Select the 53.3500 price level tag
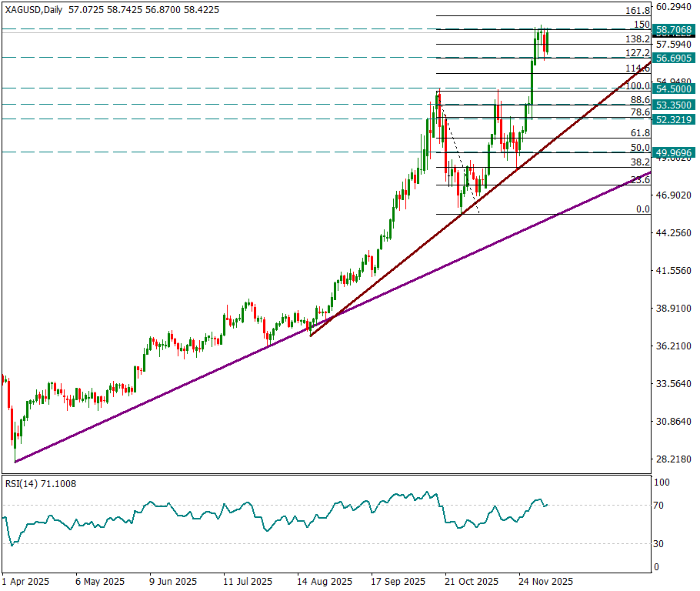The image size is (700, 591). (675, 104)
